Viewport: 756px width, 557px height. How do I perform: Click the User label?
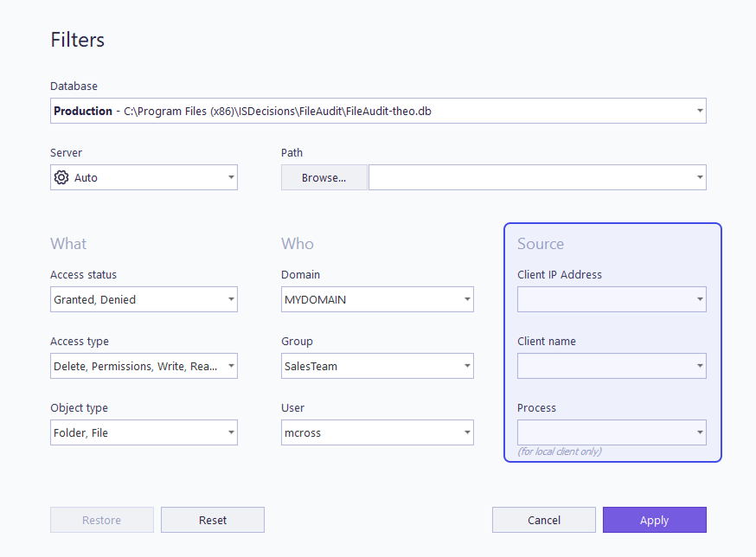tap(292, 407)
